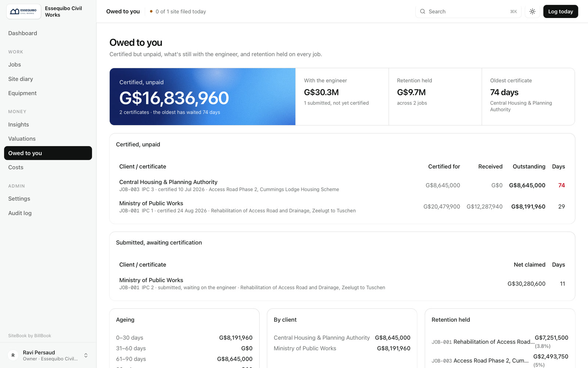The image size is (588, 368).
Task: Open the Ministry of Public Works IPC 1 row
Action: [x=342, y=207]
